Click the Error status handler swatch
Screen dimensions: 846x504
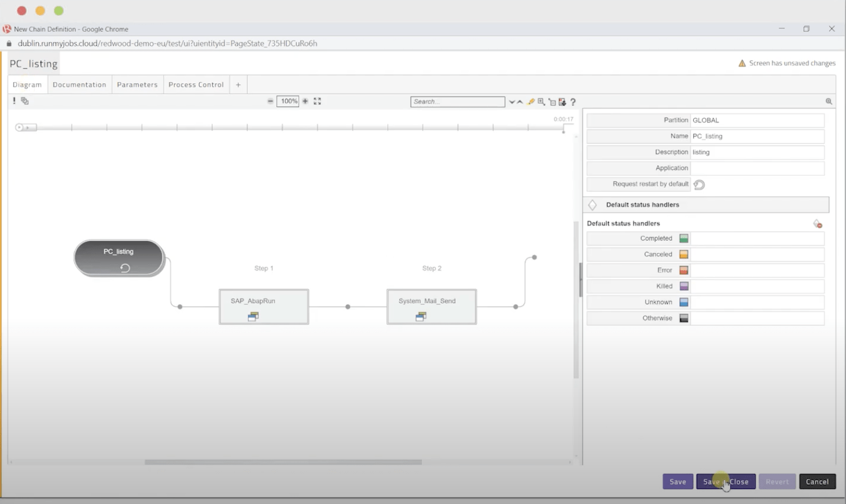pos(684,270)
